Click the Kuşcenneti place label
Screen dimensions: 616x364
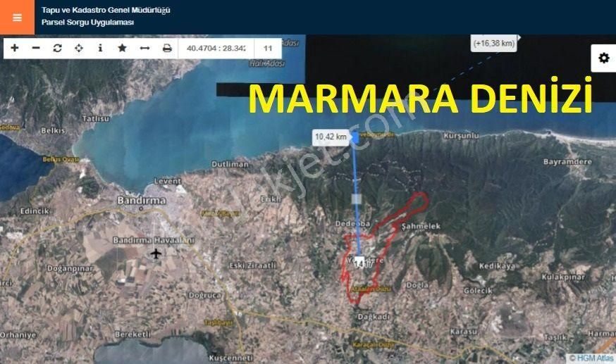pyautogui.click(x=231, y=358)
